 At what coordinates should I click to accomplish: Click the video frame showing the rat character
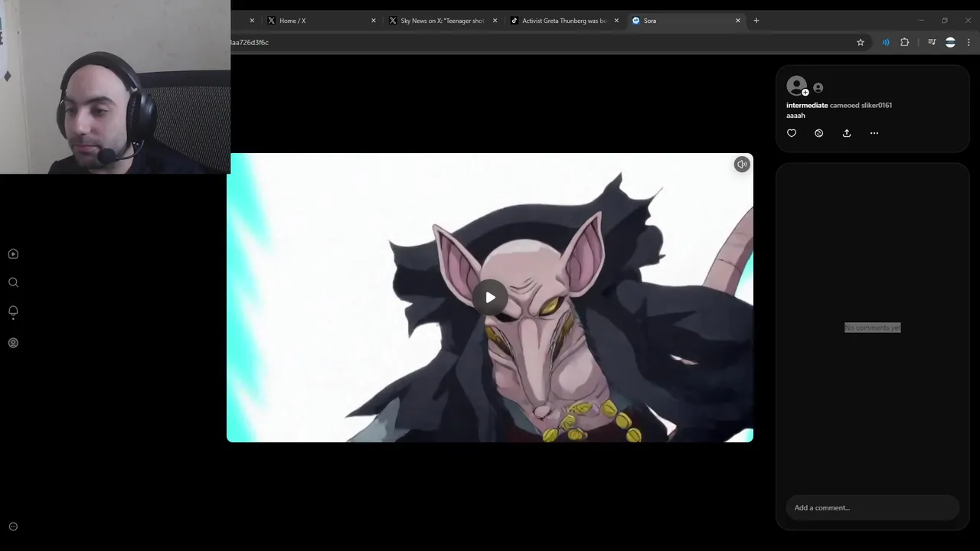490,298
